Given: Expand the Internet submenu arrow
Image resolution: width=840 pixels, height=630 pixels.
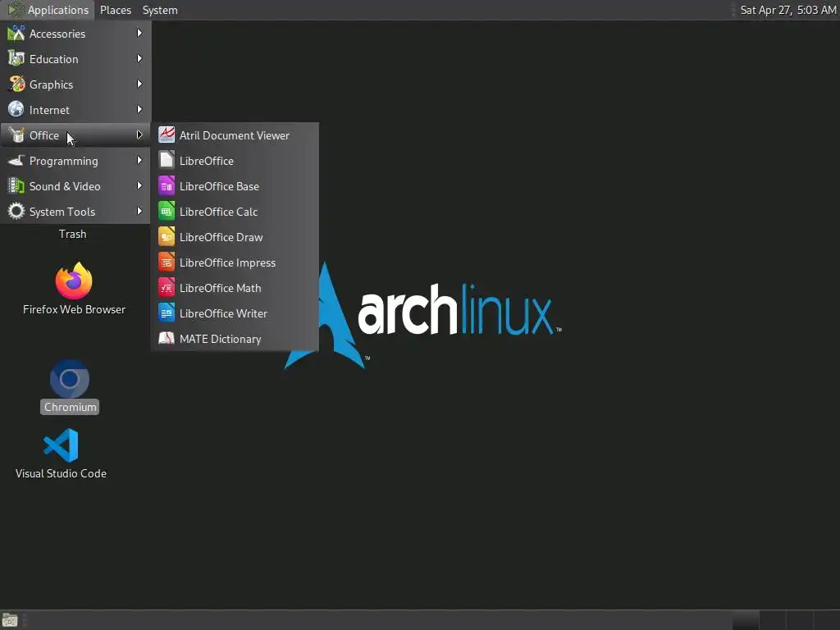Looking at the screenshot, I should point(139,109).
